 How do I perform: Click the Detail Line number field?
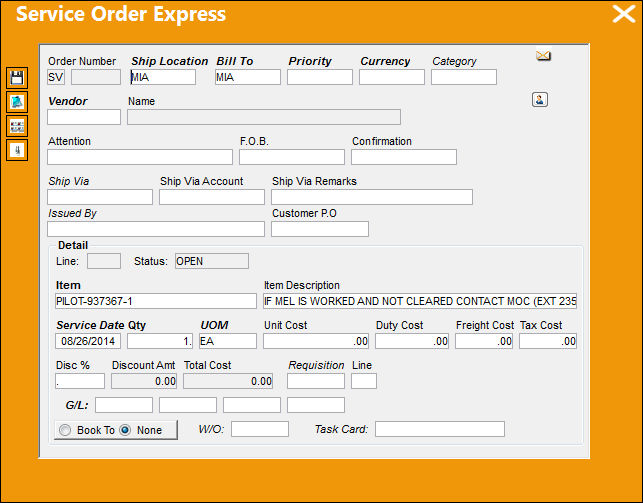point(104,261)
